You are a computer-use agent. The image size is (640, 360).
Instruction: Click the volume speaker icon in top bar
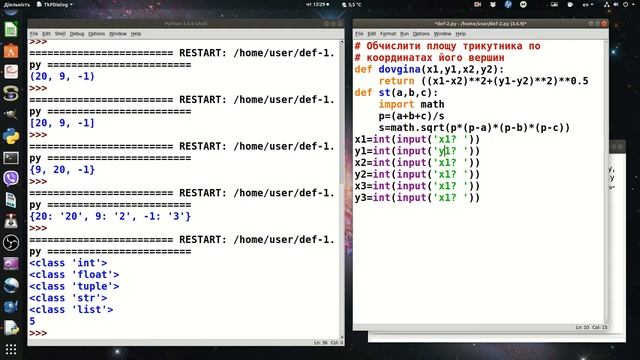click(616, 4)
